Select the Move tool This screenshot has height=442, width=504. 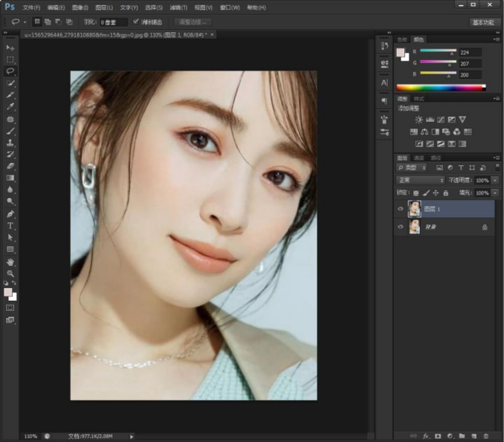click(x=10, y=48)
